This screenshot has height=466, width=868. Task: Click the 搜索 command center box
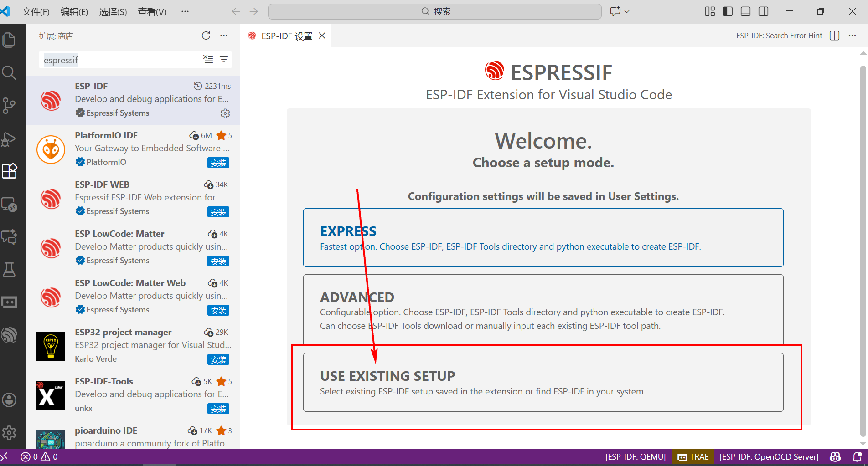(x=435, y=11)
